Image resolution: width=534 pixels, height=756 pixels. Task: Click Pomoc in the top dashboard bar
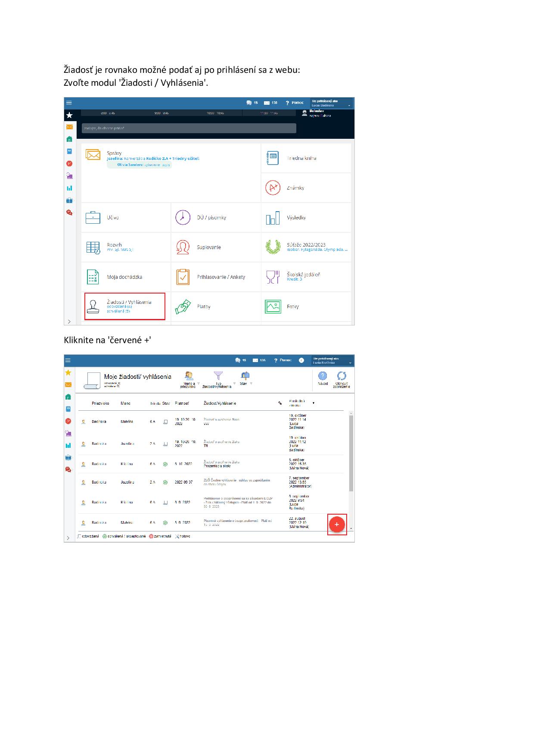coord(295,103)
